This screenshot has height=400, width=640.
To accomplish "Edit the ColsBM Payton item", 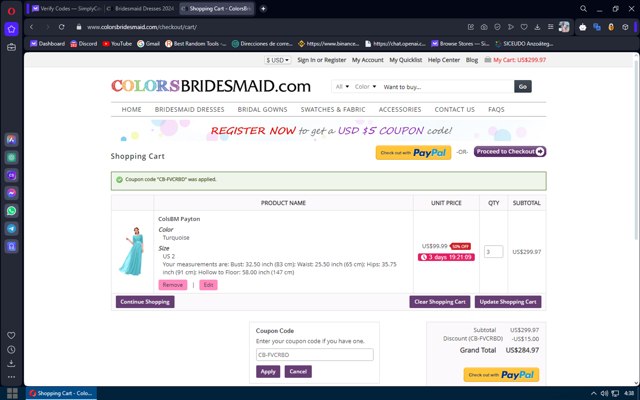I will pos(209,285).
